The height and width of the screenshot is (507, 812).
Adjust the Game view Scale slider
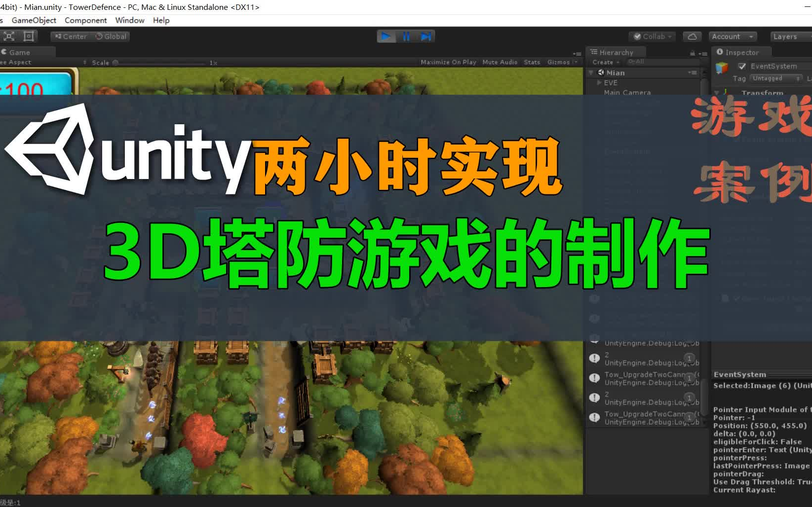(160, 63)
